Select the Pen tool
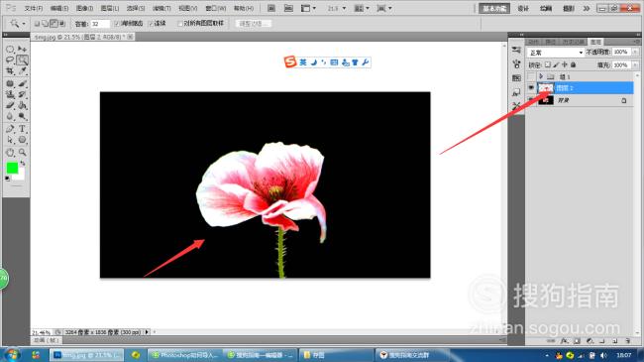The image size is (644, 362). pos(10,129)
